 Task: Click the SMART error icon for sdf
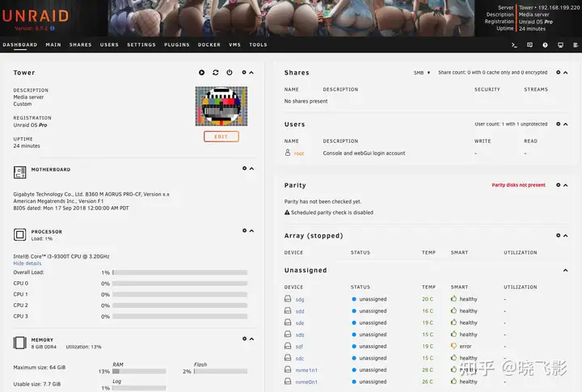[x=453, y=346]
